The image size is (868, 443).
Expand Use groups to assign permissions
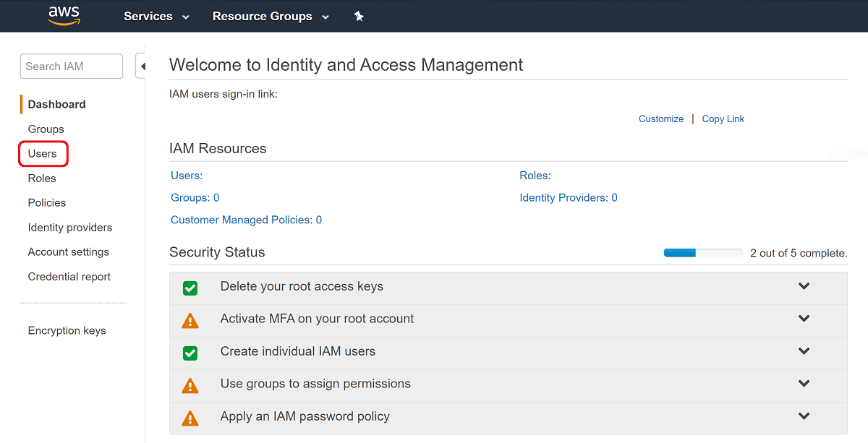(804, 384)
